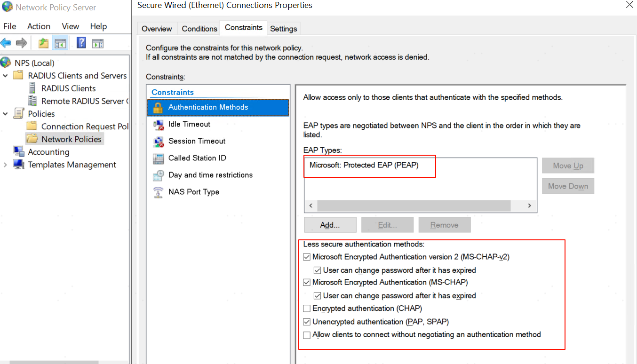
Task: Click the Accounting icon in the tree
Action: pyautogui.click(x=19, y=151)
